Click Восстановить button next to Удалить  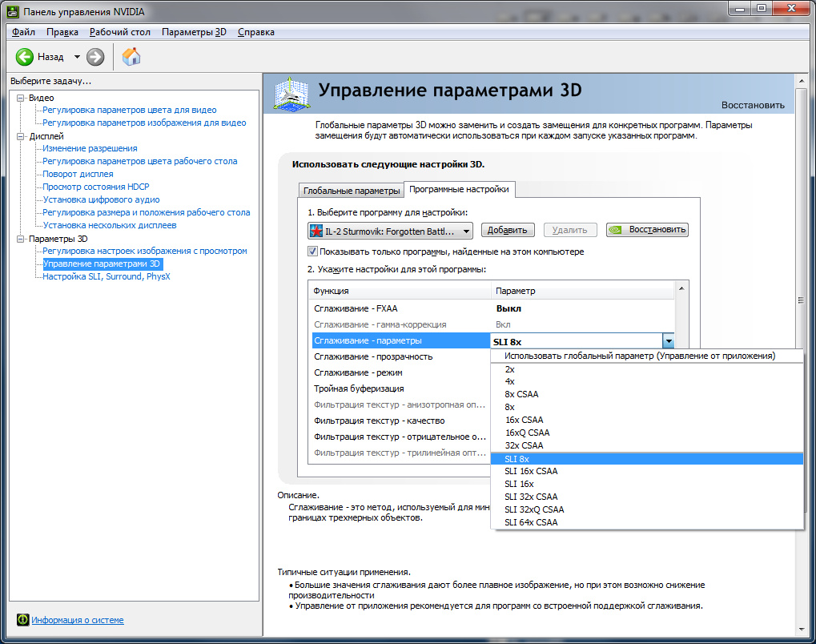click(x=647, y=230)
